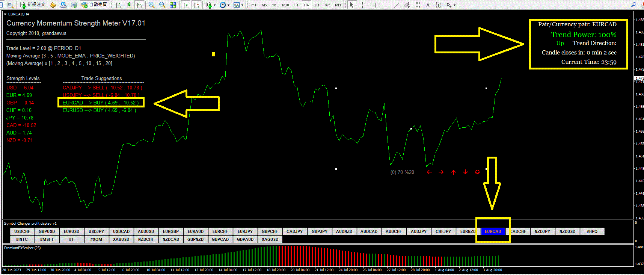Open the chart properties magnifier icon
The width and height of the screenshot is (644, 275).
(10, 5)
